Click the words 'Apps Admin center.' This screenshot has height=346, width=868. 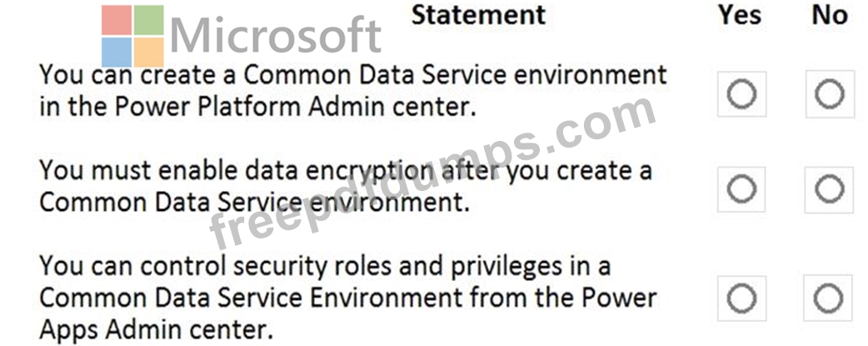coord(156,329)
